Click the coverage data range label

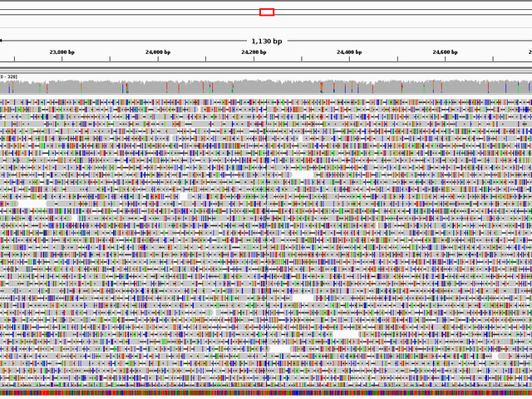click(8, 76)
